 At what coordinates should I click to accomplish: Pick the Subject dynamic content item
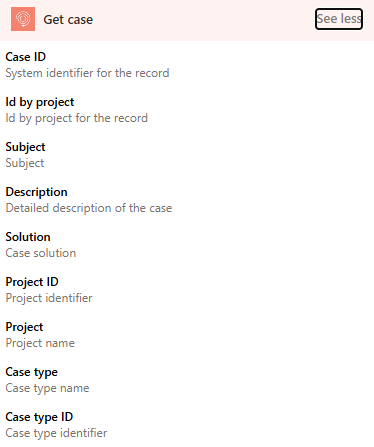(x=187, y=155)
